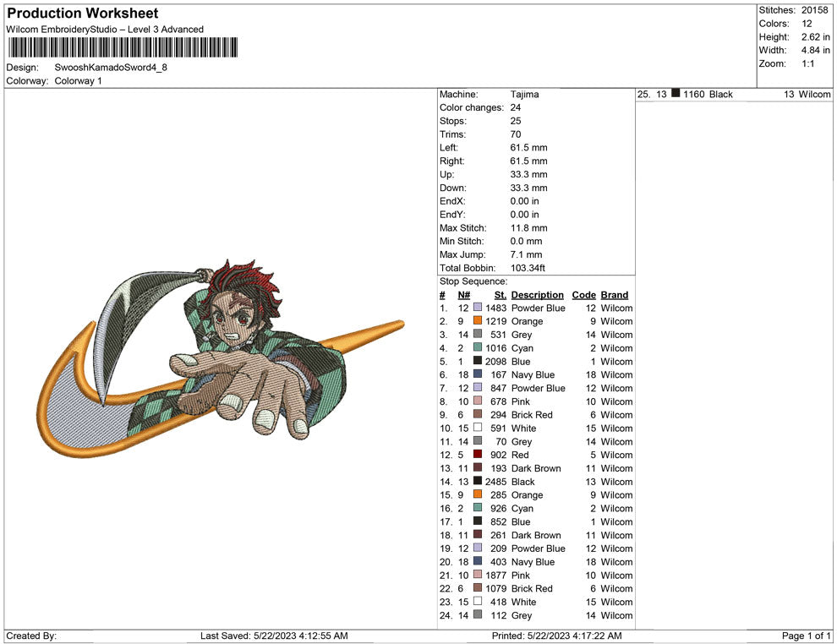Select the design name 'SwooshKamadoSword4_8'
Viewport: 837px width, 644px height.
[x=111, y=68]
